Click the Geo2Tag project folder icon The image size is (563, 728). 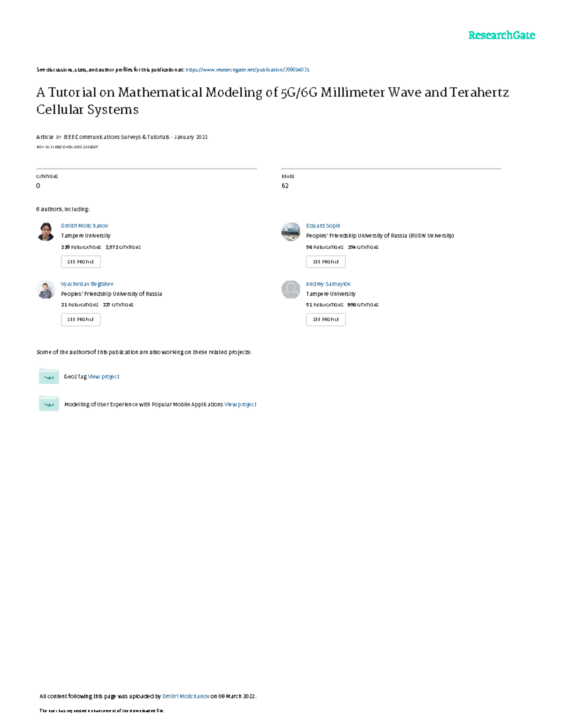coord(49,376)
